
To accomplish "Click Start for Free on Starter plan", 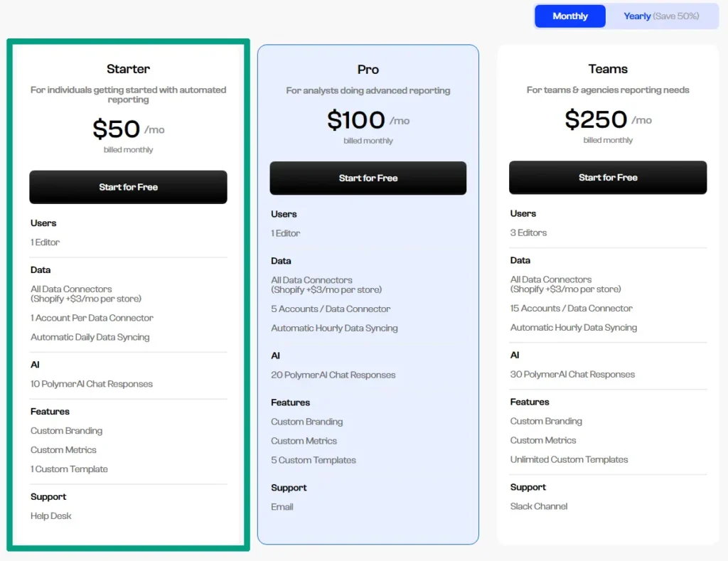I will click(128, 187).
